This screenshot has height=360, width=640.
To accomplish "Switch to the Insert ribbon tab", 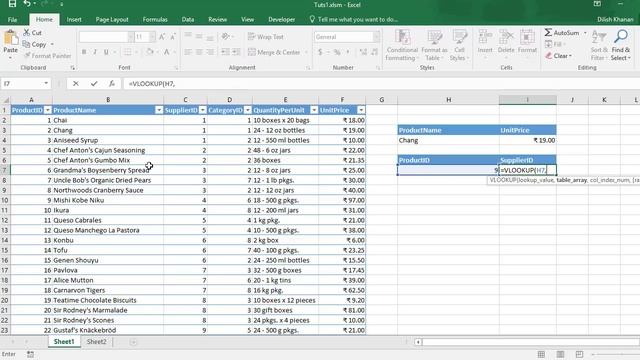I will coord(74,19).
